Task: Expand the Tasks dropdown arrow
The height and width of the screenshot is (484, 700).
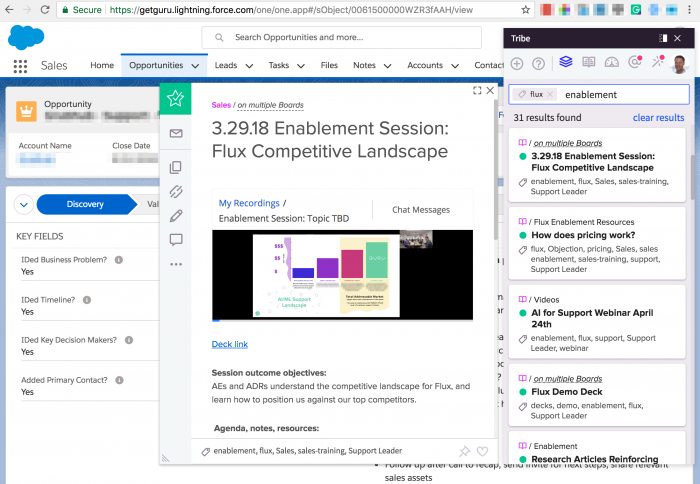Action: click(301, 66)
